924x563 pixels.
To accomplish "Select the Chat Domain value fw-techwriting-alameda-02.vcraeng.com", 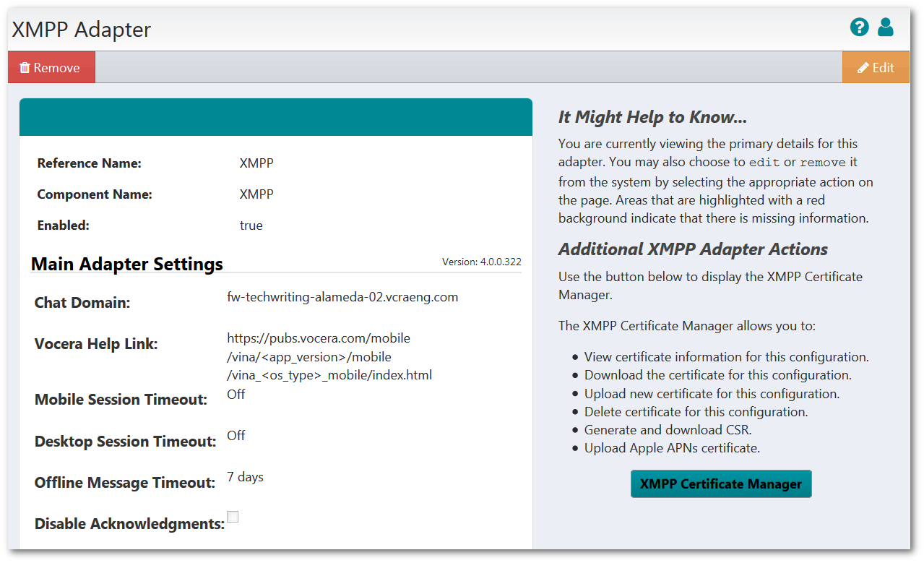I will [342, 297].
